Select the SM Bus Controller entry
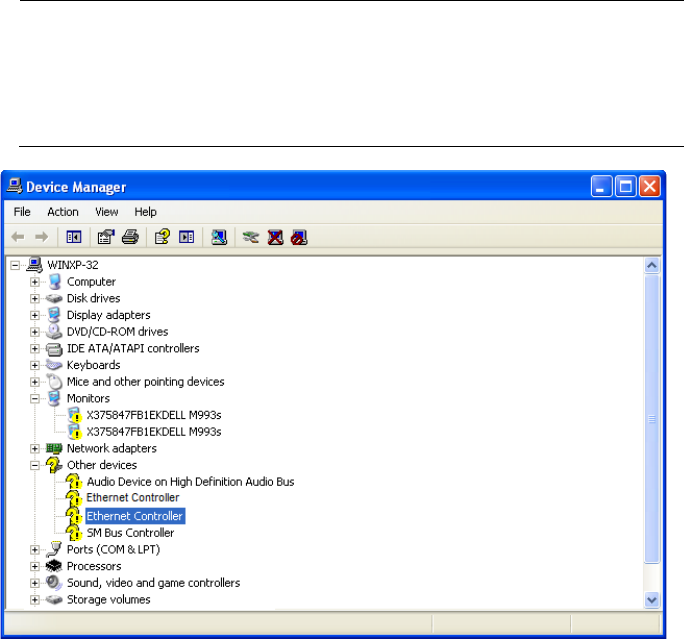 click(130, 533)
